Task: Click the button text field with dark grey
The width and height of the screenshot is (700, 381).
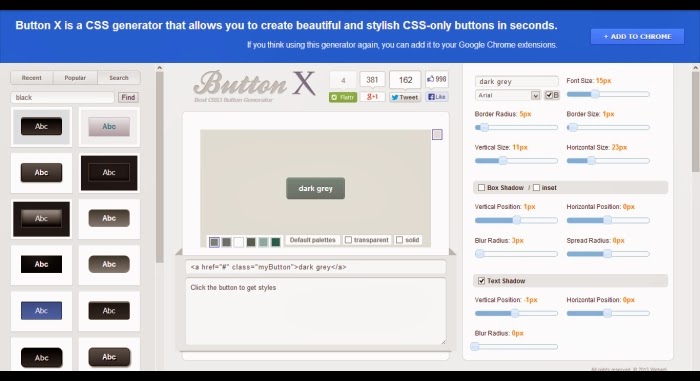Action: click(517, 81)
